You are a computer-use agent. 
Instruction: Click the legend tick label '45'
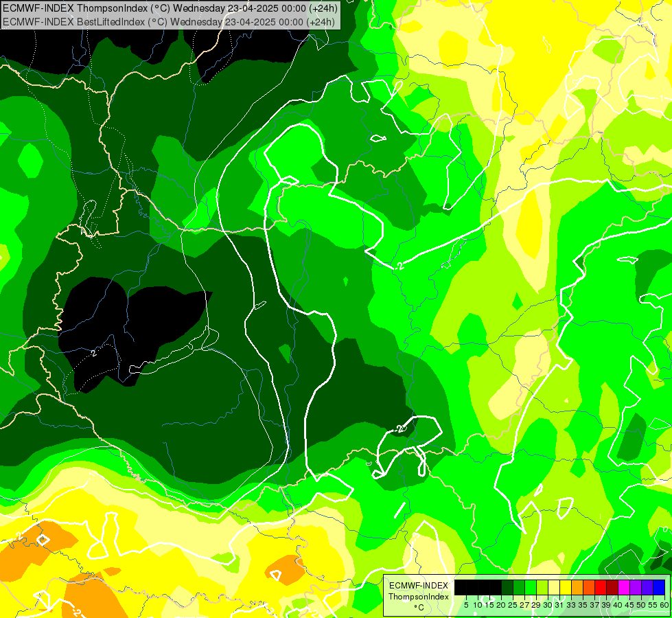[x=629, y=605]
